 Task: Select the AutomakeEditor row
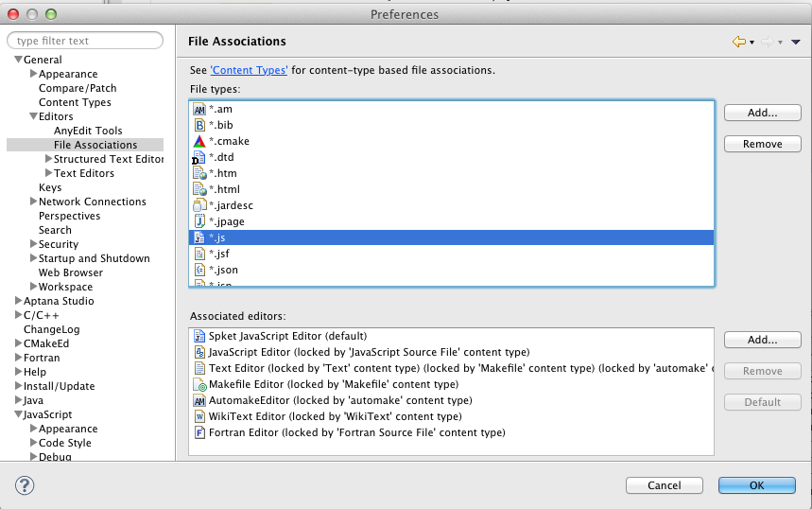click(452, 400)
